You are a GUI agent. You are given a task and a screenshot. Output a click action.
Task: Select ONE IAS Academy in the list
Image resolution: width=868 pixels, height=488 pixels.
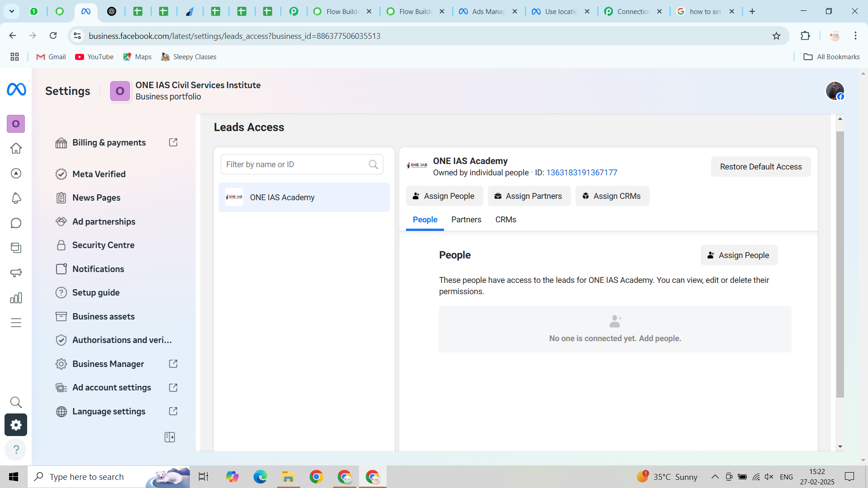tap(304, 197)
